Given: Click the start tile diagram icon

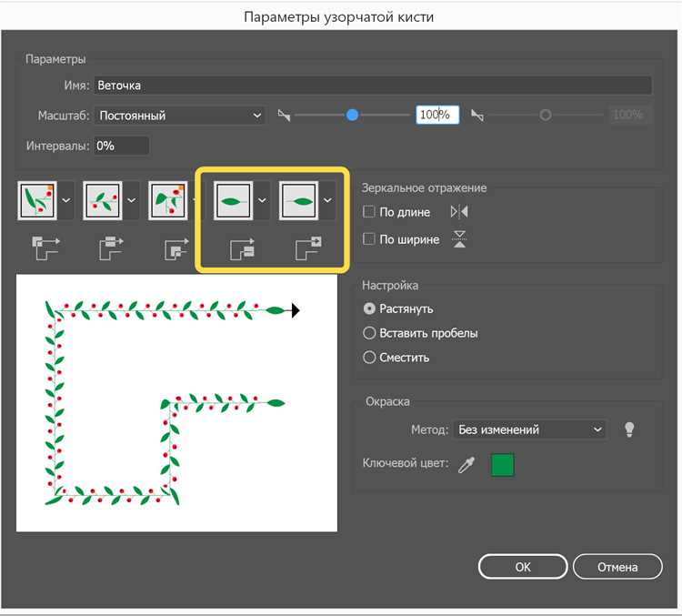Looking at the screenshot, I should (241, 249).
